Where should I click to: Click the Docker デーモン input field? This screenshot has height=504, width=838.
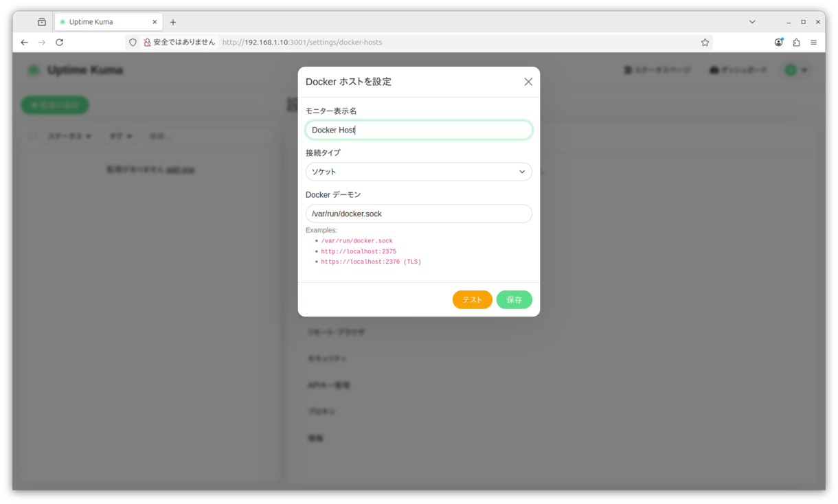418,214
